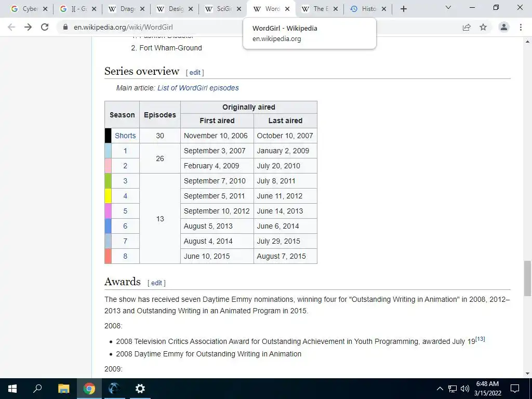
Task: Click the salmon Season 8 color cell
Action: tap(108, 256)
